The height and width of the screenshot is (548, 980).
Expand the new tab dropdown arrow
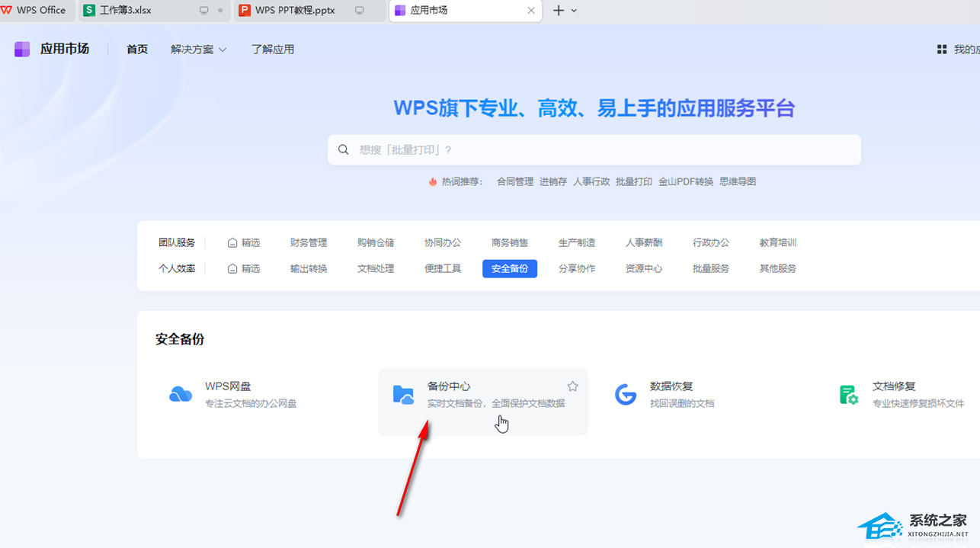(575, 11)
